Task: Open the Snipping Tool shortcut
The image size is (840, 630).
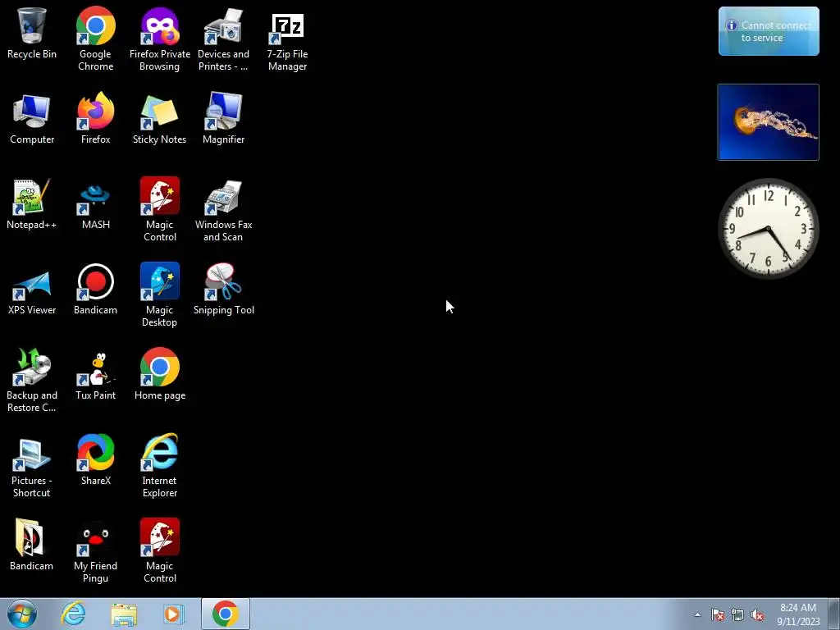Action: point(223,290)
